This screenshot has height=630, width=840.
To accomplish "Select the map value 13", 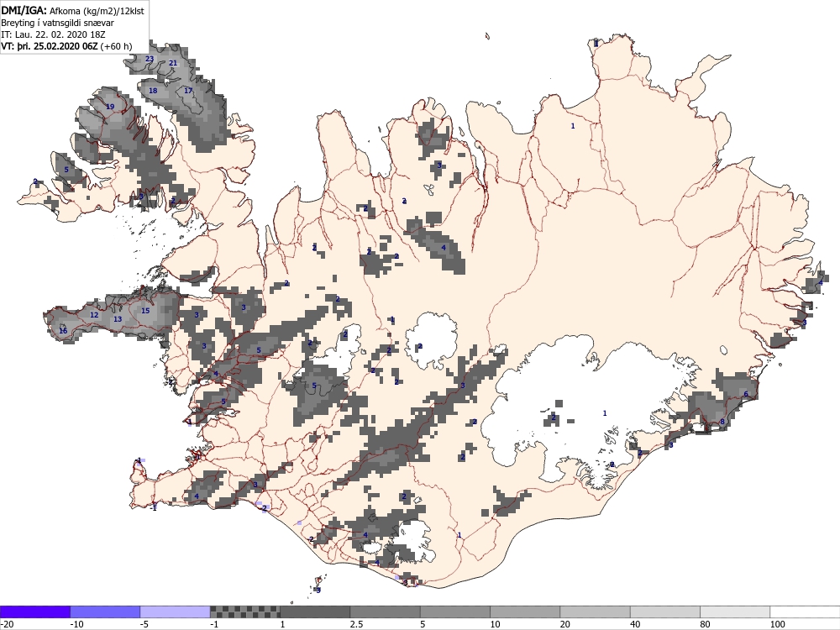I will tap(118, 319).
